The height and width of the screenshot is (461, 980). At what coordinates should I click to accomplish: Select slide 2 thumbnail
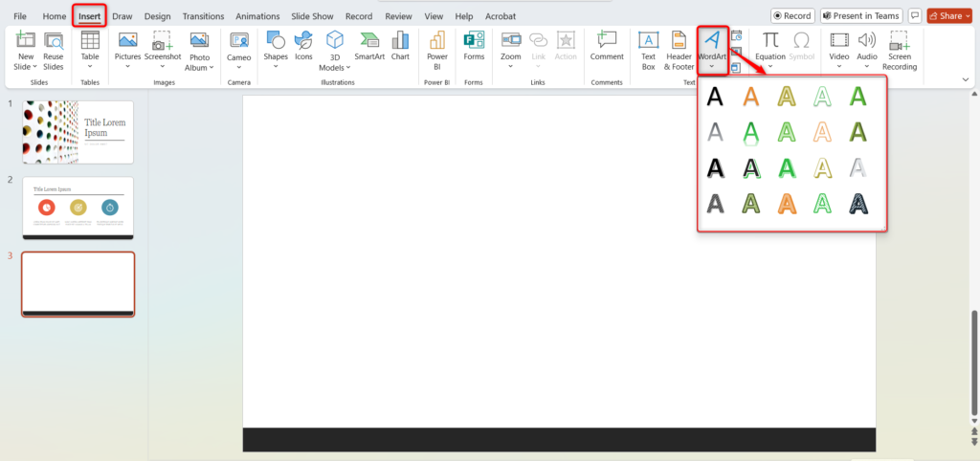point(78,208)
